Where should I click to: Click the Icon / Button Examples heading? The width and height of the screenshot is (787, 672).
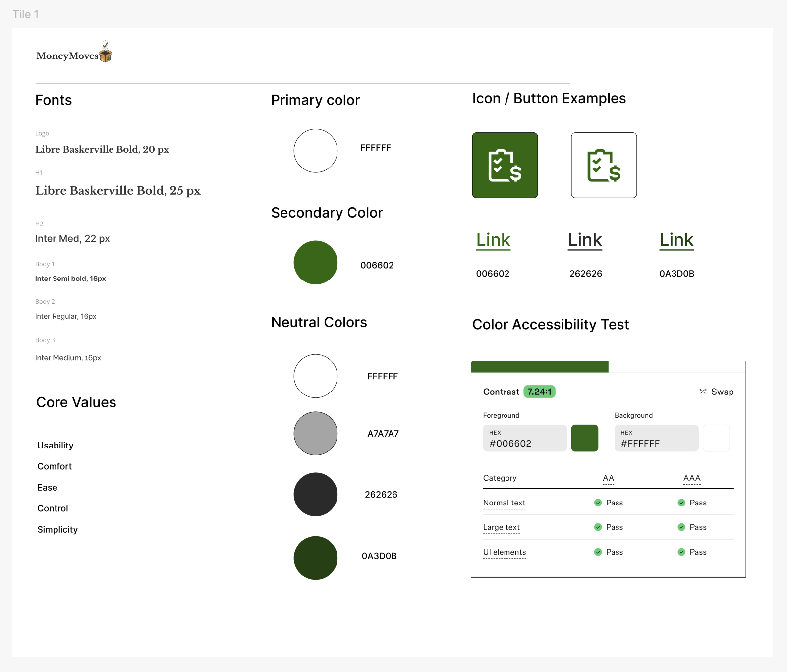coord(549,98)
